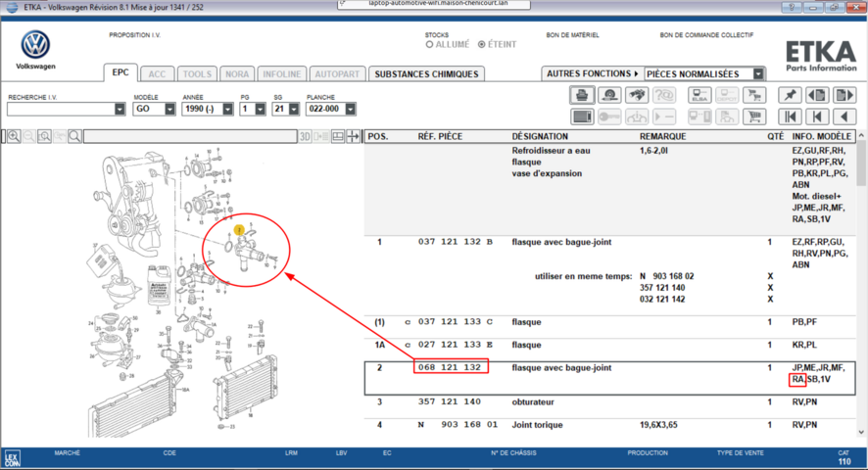Select the Joint torique row
Screen dimensions: 868x470
click(x=610, y=425)
